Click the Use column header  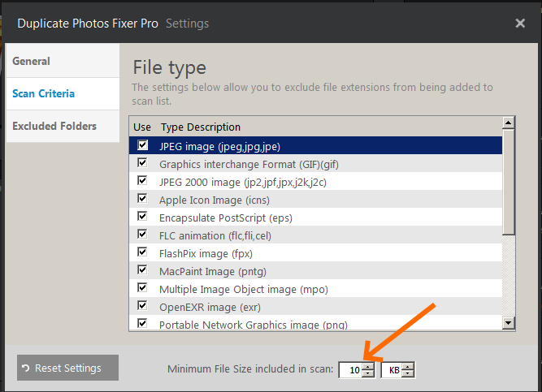tap(142, 127)
